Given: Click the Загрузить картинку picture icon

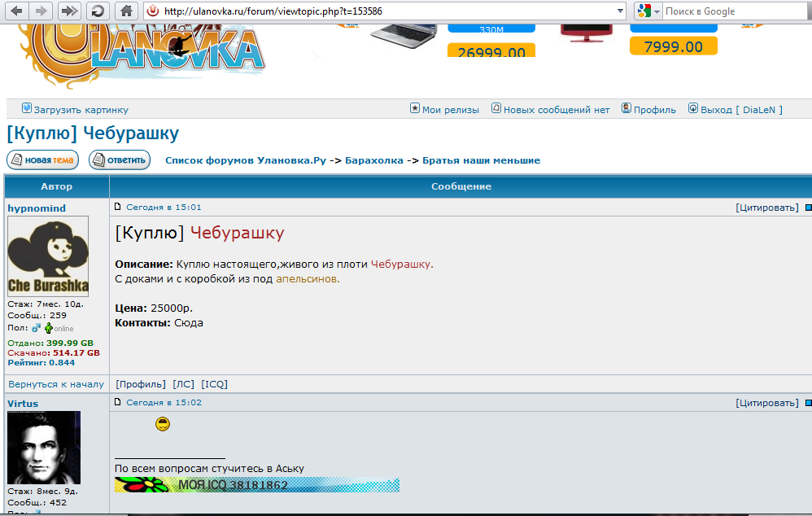Looking at the screenshot, I should [27, 107].
